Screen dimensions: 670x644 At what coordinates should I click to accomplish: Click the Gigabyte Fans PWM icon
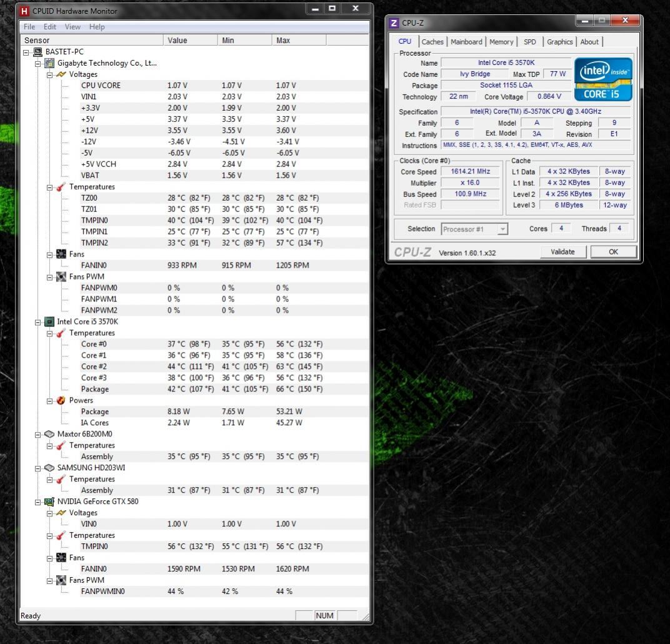point(61,277)
